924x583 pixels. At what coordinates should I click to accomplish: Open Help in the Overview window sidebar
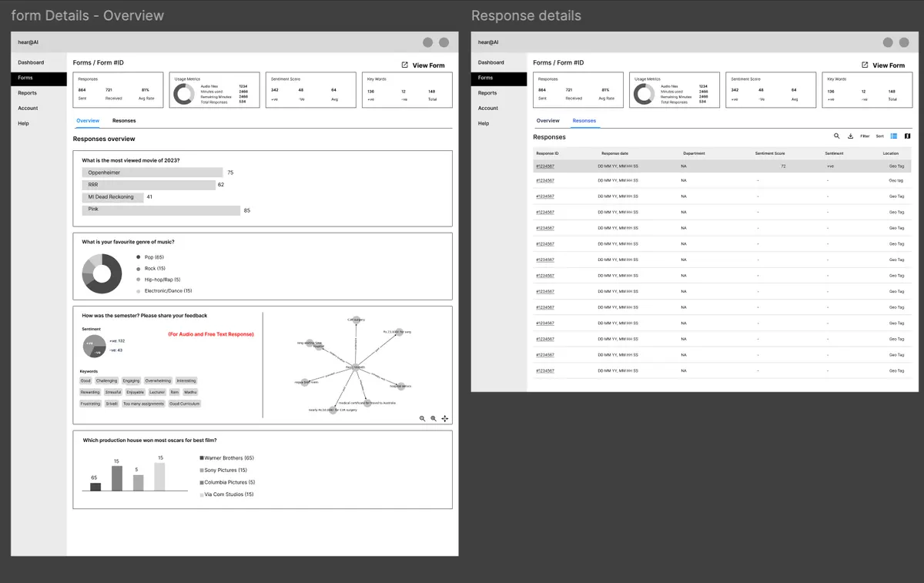[x=23, y=123]
